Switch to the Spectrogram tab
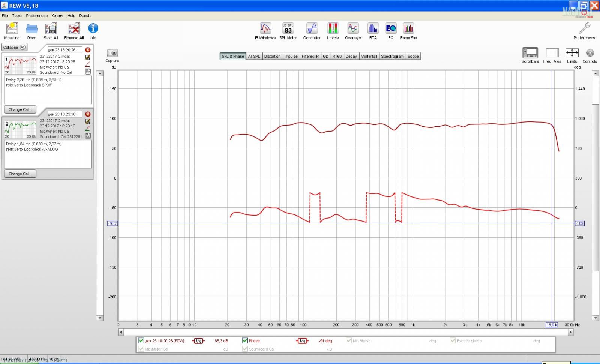The image size is (600, 364). pos(392,56)
